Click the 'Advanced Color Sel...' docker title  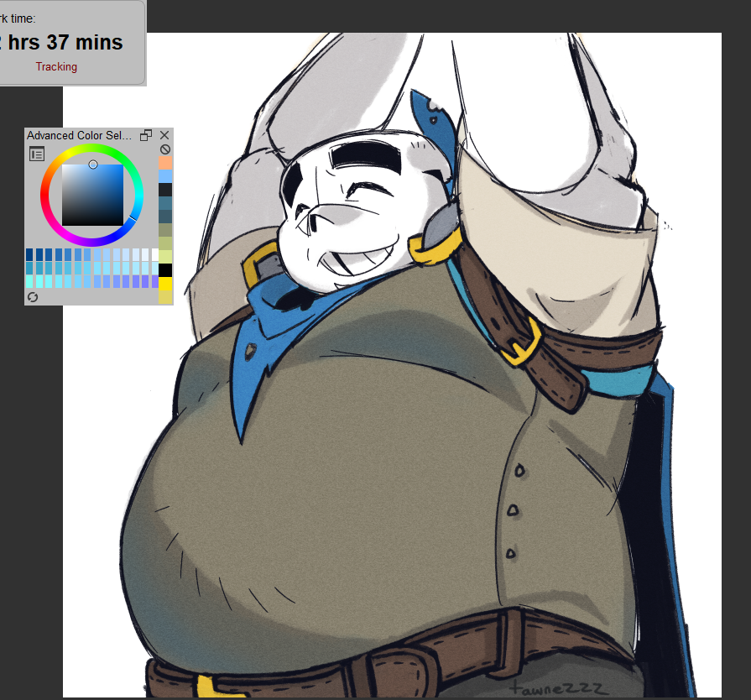pos(79,136)
